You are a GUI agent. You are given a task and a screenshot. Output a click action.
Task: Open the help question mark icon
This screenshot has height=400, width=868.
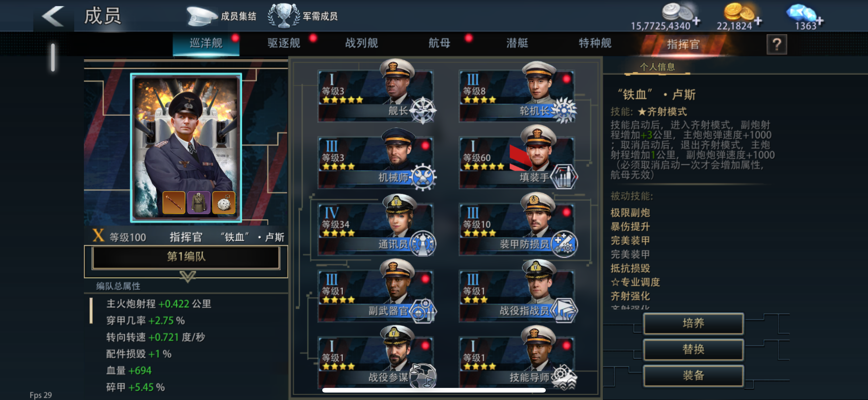coord(777,44)
